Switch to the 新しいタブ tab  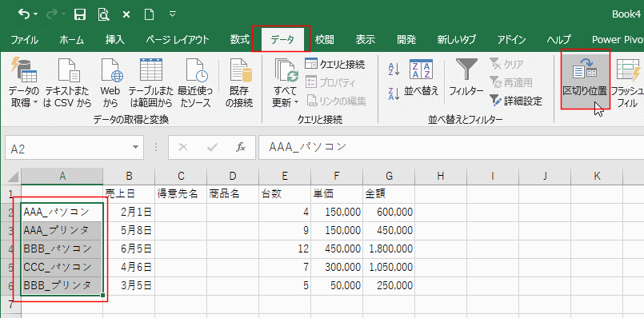(456, 40)
